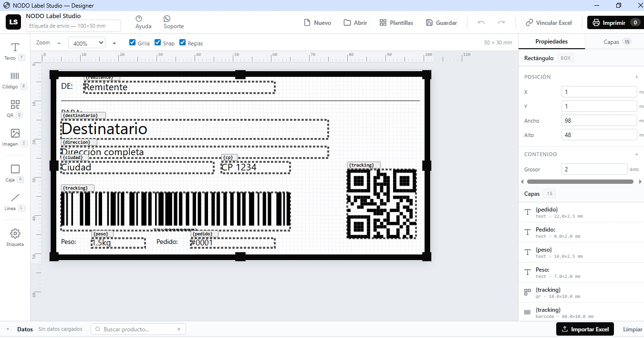Image resolution: width=644 pixels, height=338 pixels.
Task: Select the CP 1234 field on canvas
Action: [x=256, y=167]
